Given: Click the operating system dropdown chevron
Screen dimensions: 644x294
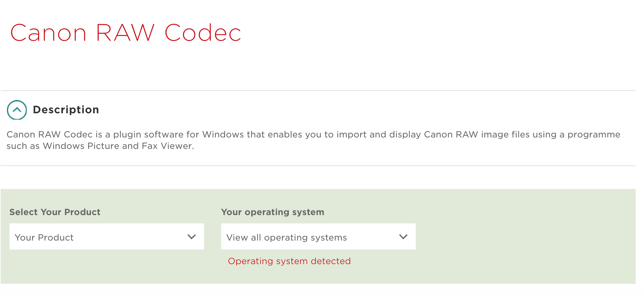Looking at the screenshot, I should tap(403, 237).
